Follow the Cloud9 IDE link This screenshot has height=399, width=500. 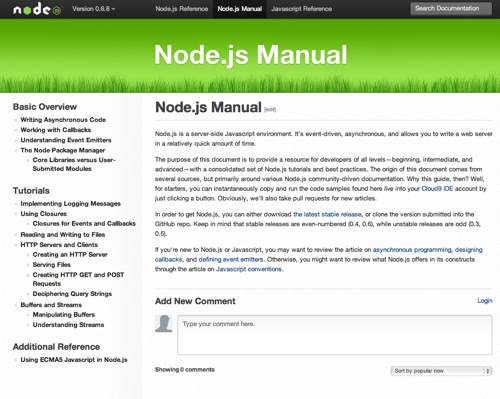click(x=437, y=189)
